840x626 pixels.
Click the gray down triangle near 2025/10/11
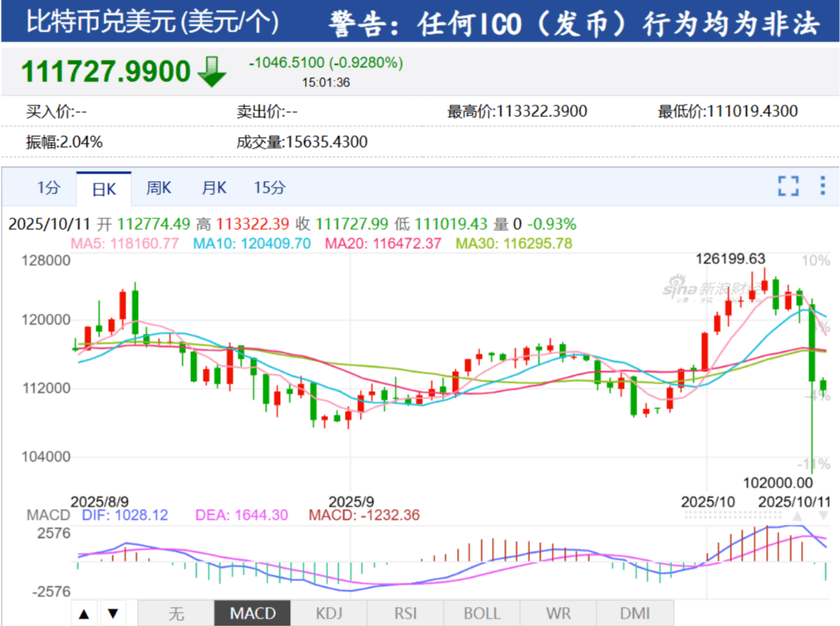coord(823,516)
